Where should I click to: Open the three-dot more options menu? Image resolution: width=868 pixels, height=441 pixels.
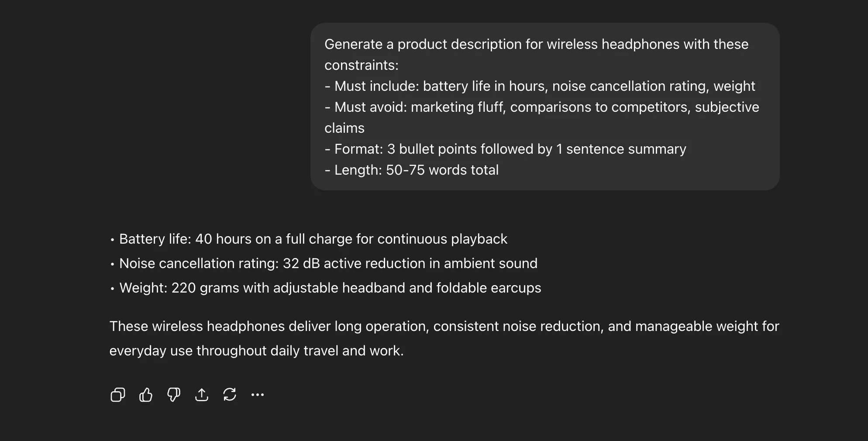coord(258,395)
